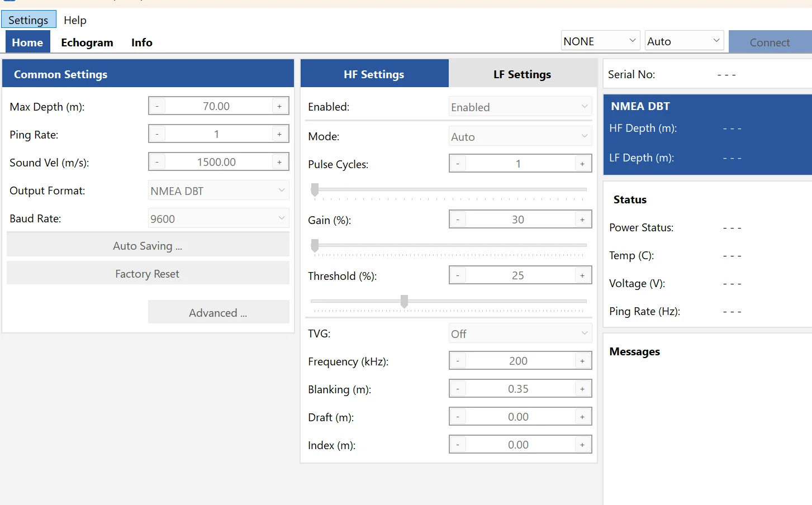Viewport: 812px width, 505px height.
Task: Open the NONE port dropdown
Action: [600, 41]
